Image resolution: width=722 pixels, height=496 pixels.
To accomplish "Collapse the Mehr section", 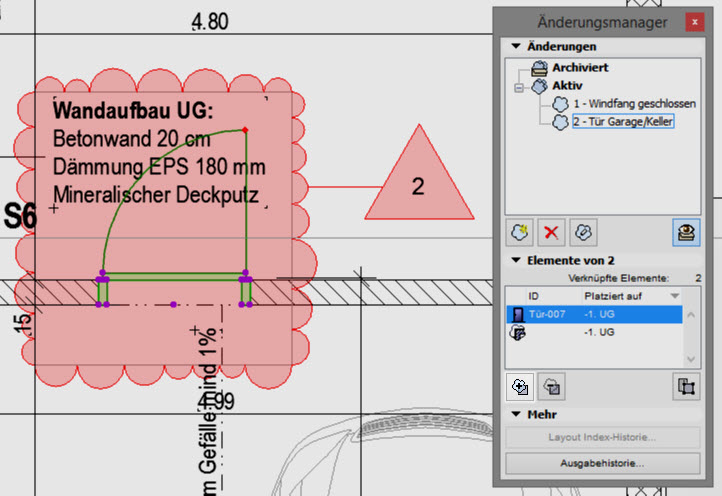I will point(516,414).
